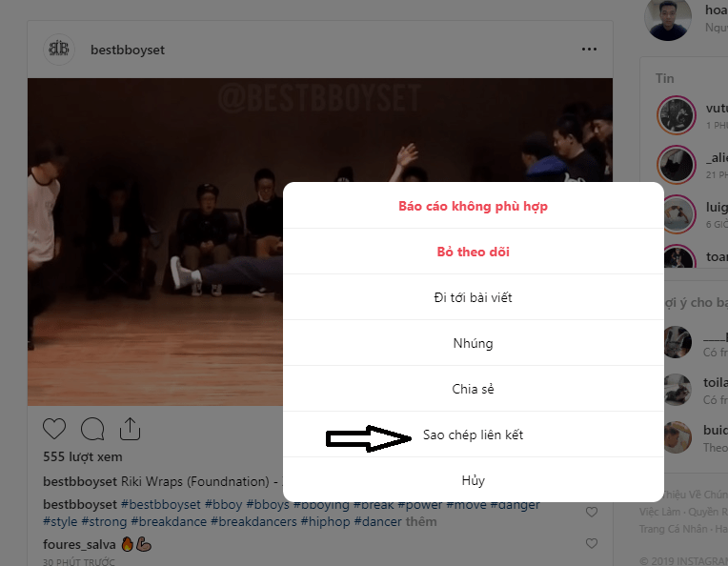Choose 'Bỏ theo dõi' to unfollow
Viewport: 728px width, 566px height.
click(x=474, y=252)
